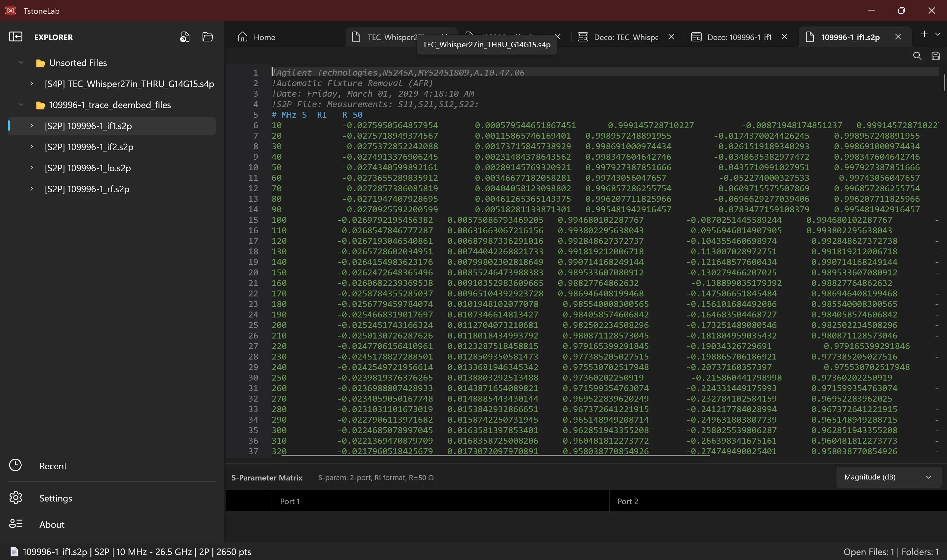Collapse the 109996-1_trace_deembed_files folder chevron
Screen dimensions: 947x560
point(21,105)
